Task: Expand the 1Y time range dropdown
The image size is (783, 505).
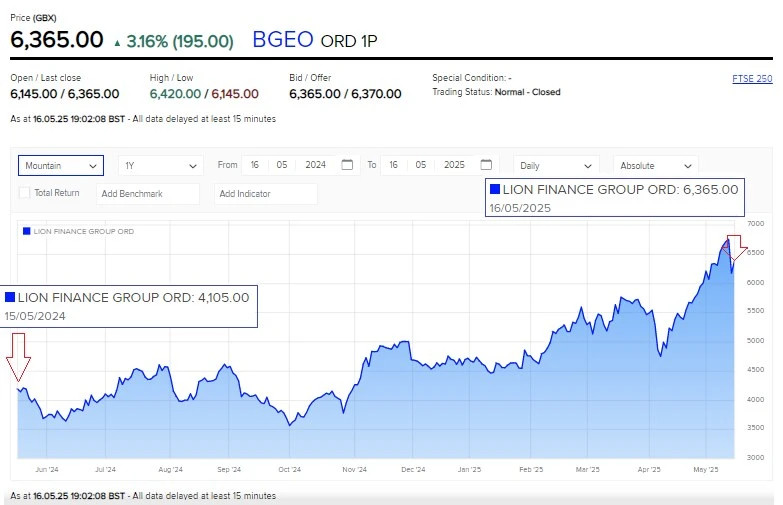Action: (x=161, y=165)
